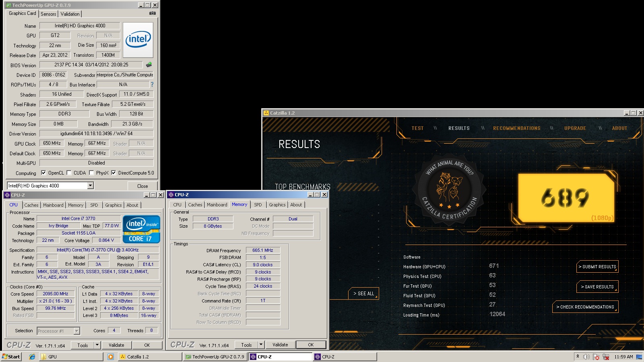The image size is (644, 362).
Task: Switch to Catzilla 1.2 taskbar button
Action: pyautogui.click(x=150, y=357)
